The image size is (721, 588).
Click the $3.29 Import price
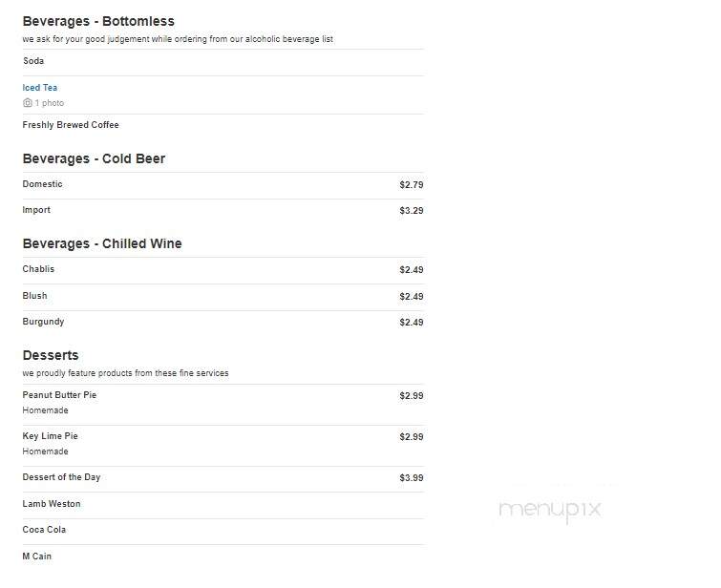(411, 211)
